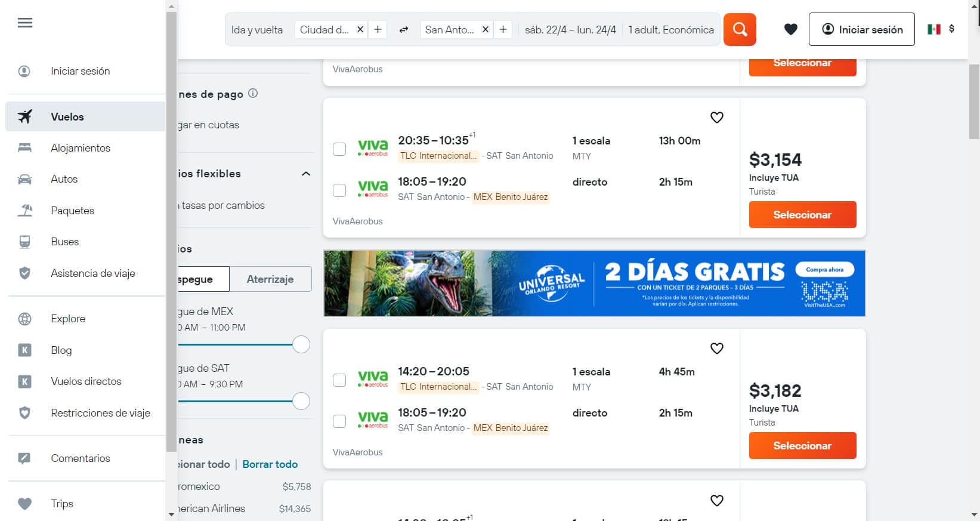Click the MEX departure time slider handle
980x521 pixels.
[x=301, y=344]
